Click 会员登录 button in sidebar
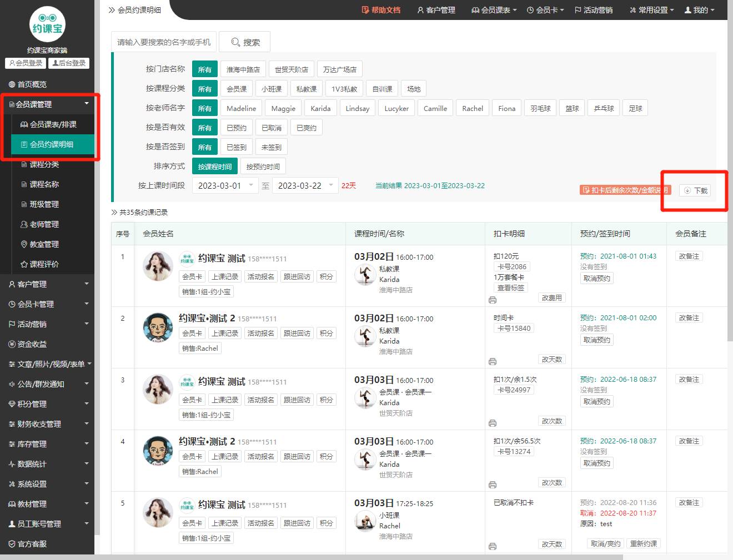733x560 pixels. [26, 63]
